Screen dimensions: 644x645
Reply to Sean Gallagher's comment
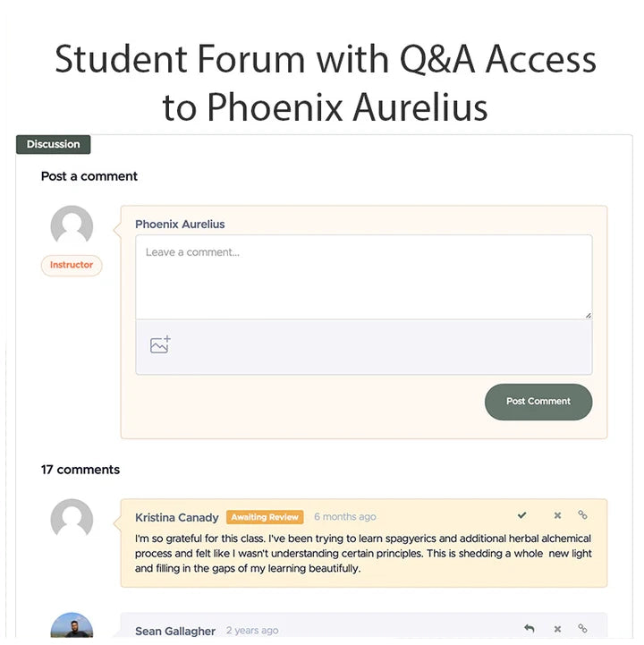(530, 629)
